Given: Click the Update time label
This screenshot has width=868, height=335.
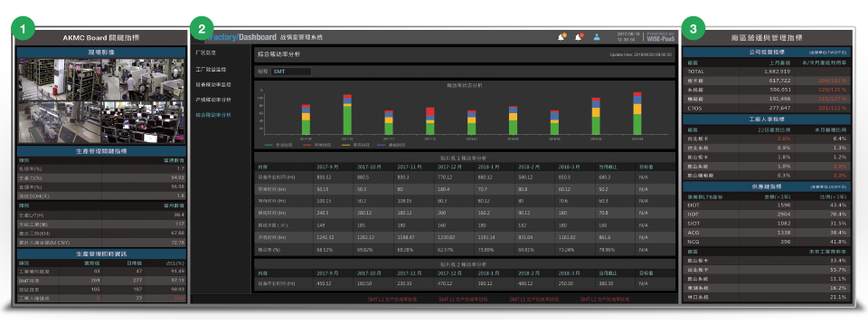Looking at the screenshot, I should 640,55.
